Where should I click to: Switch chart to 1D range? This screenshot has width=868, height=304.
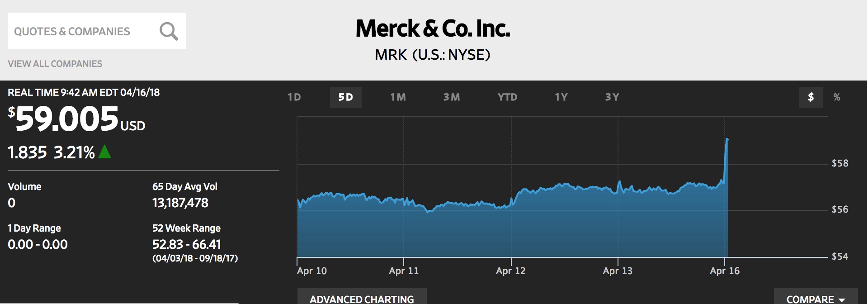pos(294,97)
